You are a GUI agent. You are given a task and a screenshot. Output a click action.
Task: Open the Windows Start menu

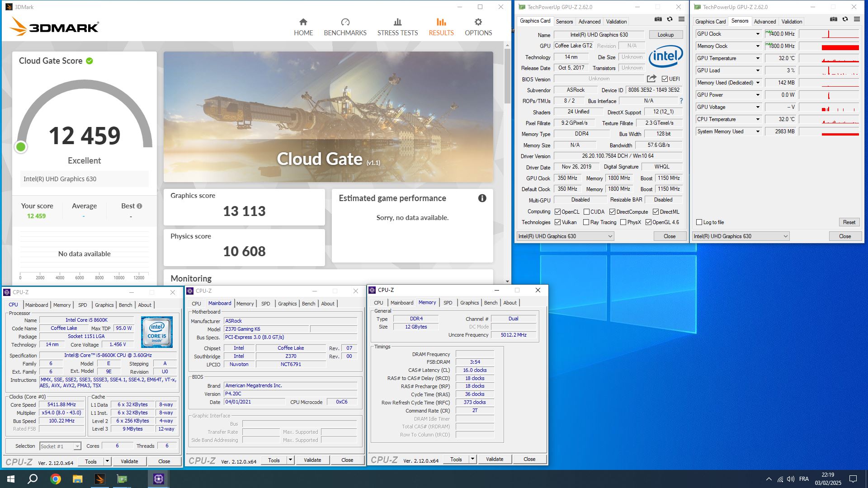pyautogui.click(x=11, y=479)
